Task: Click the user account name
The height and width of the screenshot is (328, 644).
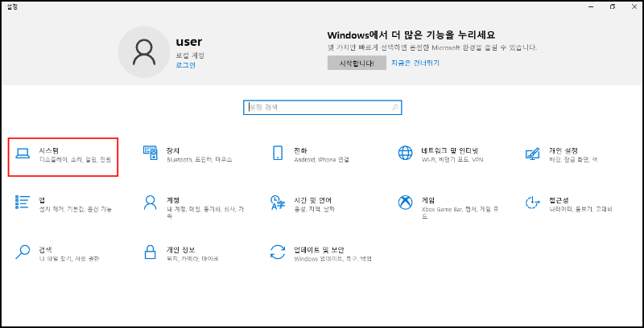Action: pos(189,42)
